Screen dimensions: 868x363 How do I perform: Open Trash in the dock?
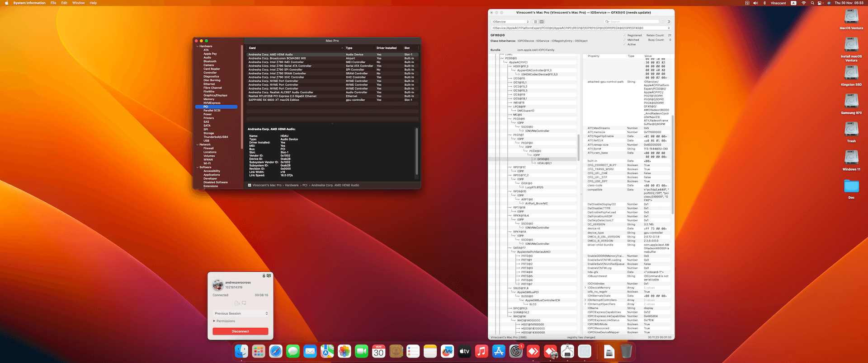tap(626, 351)
